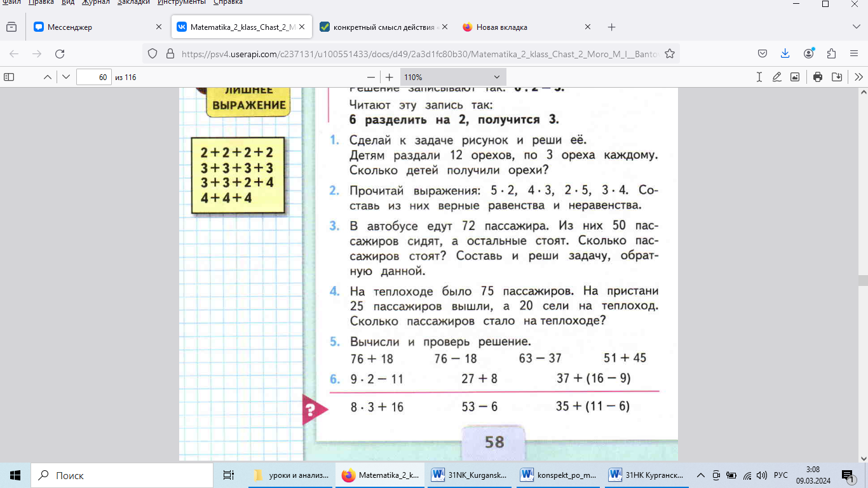This screenshot has width=868, height=488.
Task: Go to previous PDF page
Action: 47,77
